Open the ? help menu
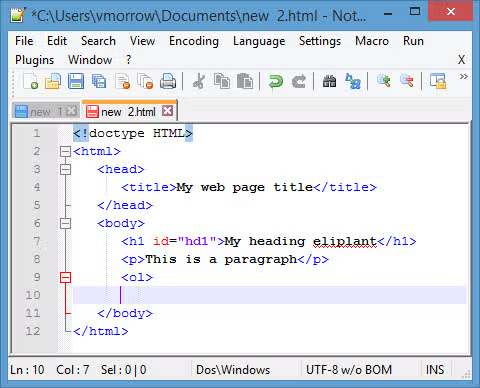The height and width of the screenshot is (388, 480). 128,60
